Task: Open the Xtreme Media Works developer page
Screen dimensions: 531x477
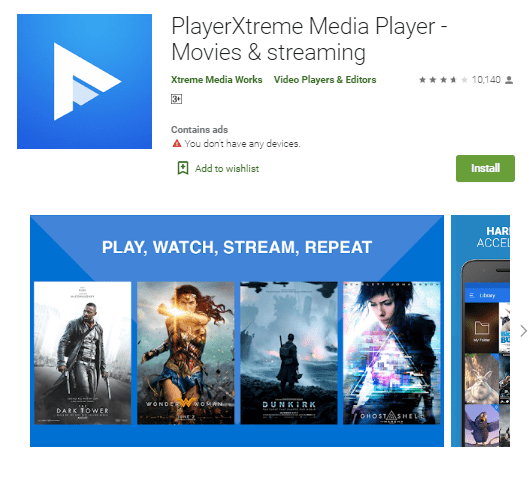Action: point(216,80)
